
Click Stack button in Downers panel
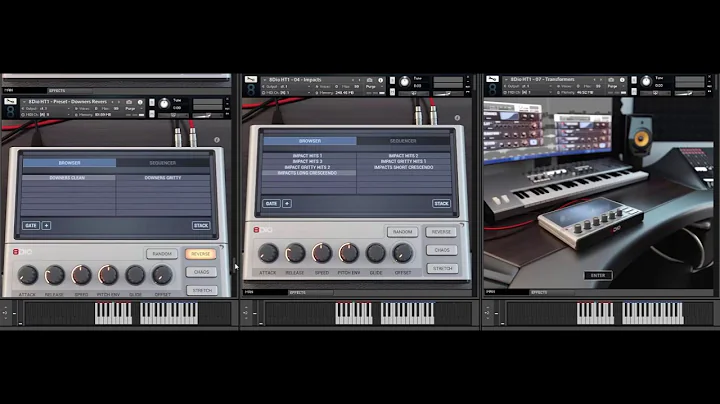click(x=201, y=225)
